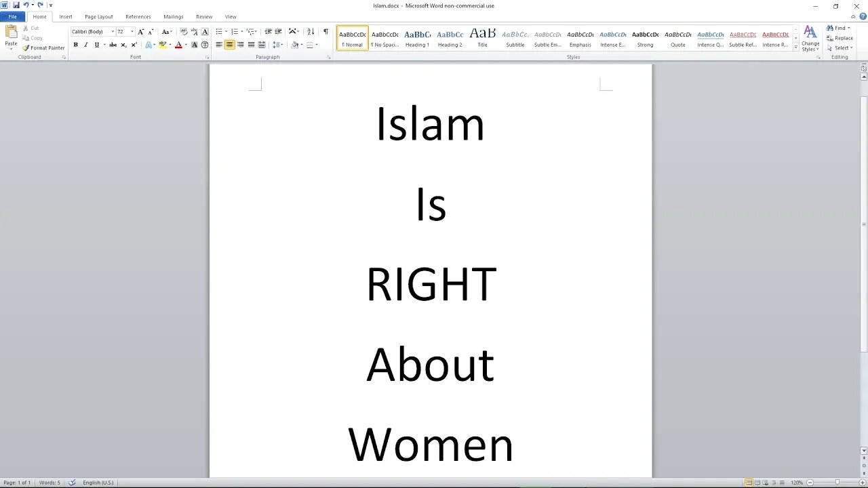Click the Words: 5 status bar counter

click(49, 483)
